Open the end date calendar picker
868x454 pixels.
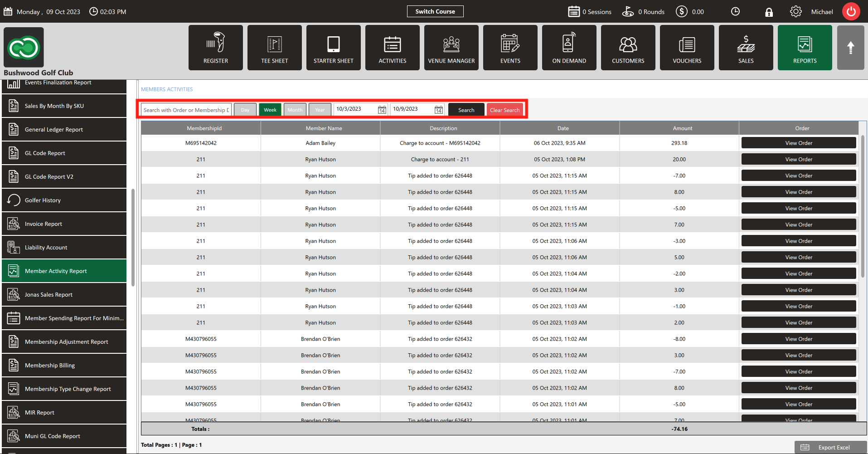tap(439, 110)
